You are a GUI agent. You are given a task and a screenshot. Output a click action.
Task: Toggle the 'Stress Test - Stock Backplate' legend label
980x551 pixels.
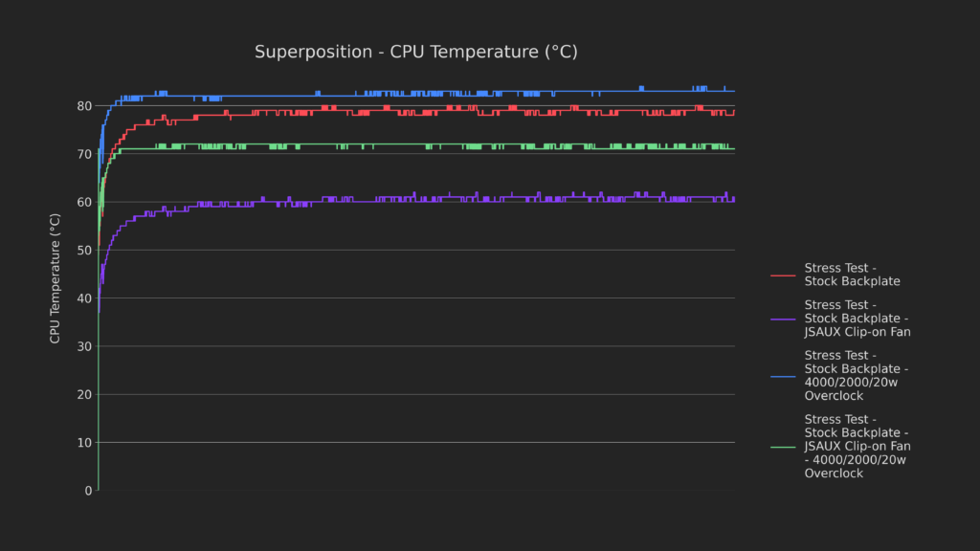[852, 275]
